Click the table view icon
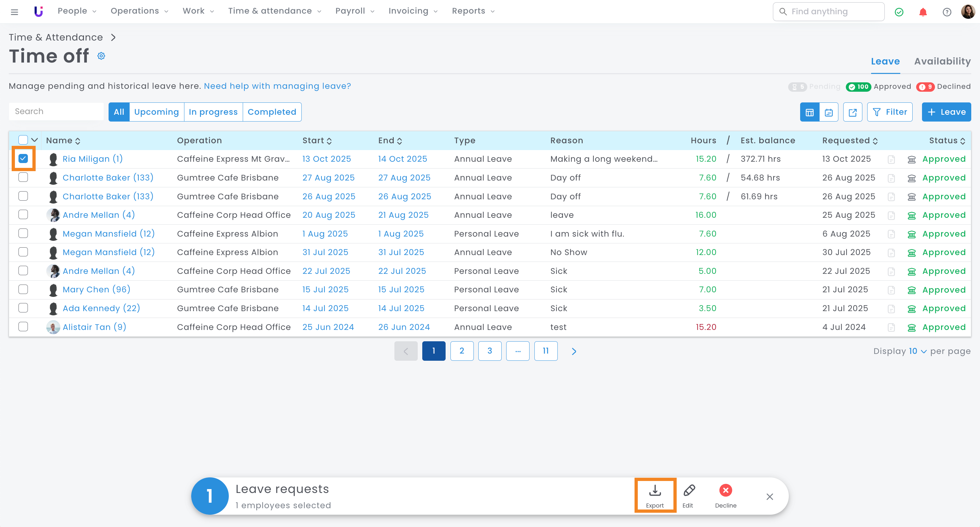The width and height of the screenshot is (980, 527). (809, 112)
